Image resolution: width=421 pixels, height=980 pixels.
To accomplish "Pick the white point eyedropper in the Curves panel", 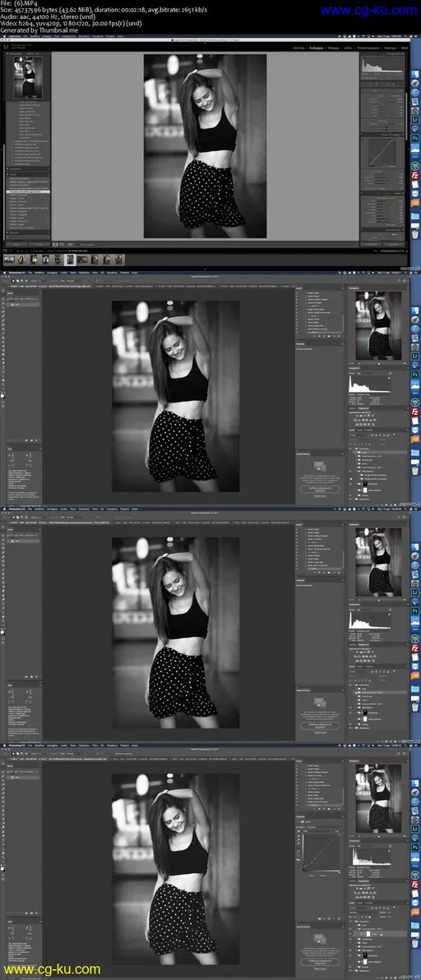I will [298, 843].
